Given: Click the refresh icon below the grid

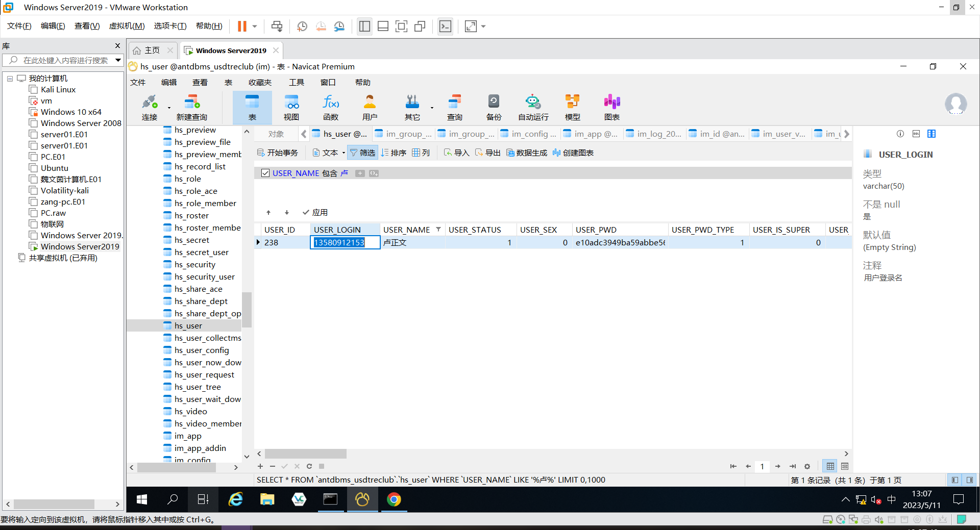Looking at the screenshot, I should [x=309, y=466].
